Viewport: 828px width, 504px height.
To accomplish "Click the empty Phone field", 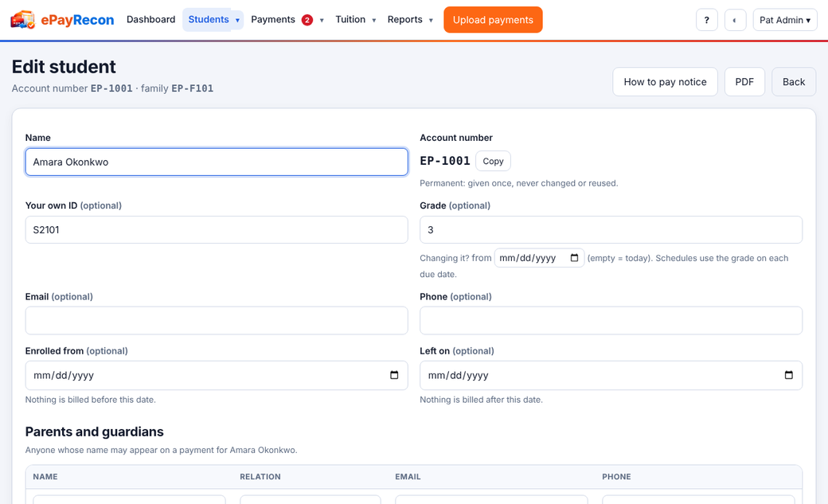I will [x=611, y=321].
